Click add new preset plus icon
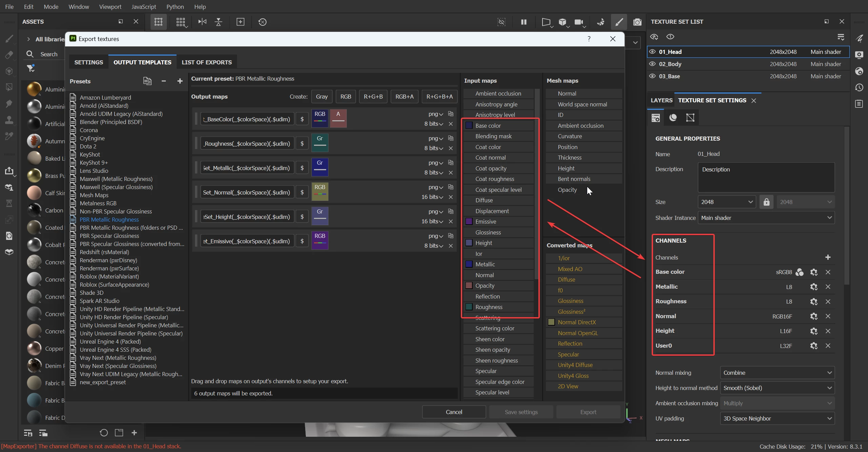Viewport: 868px width, 452px height. 180,81
